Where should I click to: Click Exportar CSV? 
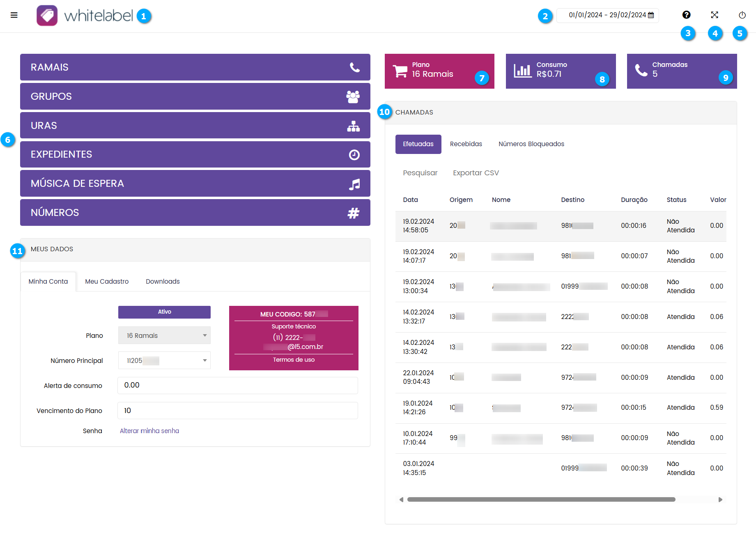pos(476,173)
